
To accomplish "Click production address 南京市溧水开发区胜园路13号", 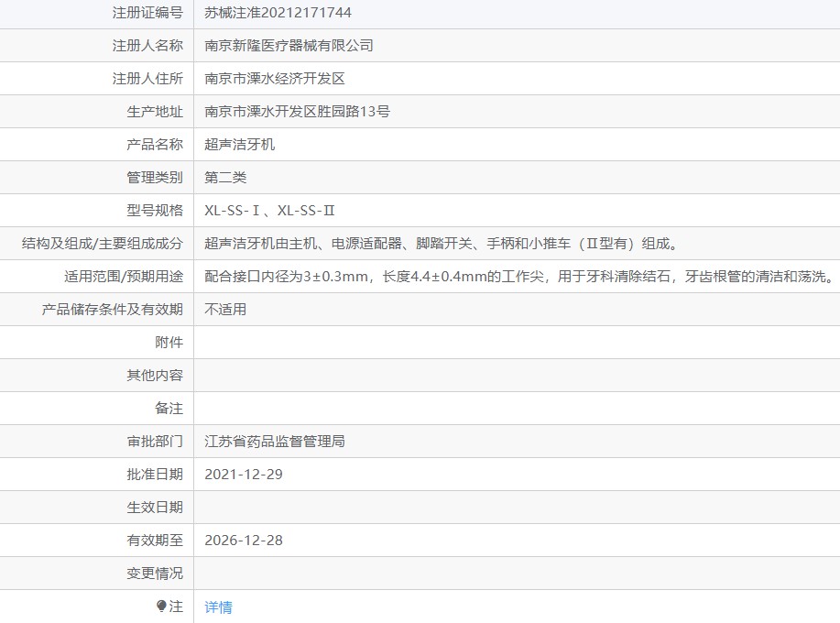I will pos(298,112).
